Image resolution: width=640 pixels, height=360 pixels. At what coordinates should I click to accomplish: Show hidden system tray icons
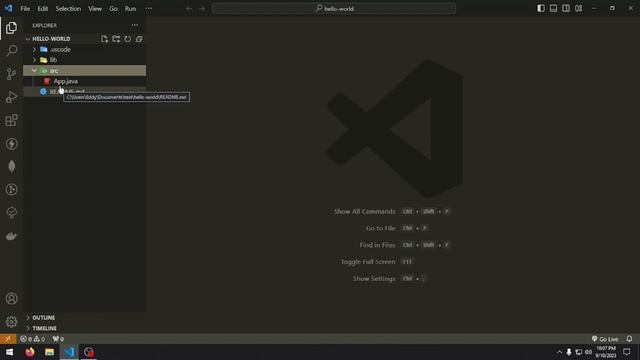pos(559,352)
